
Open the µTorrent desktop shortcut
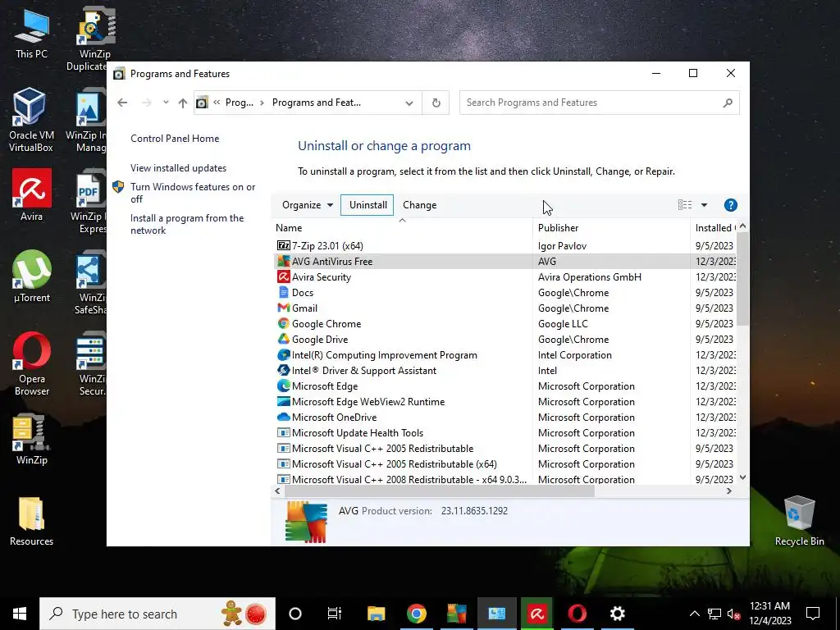[32, 276]
